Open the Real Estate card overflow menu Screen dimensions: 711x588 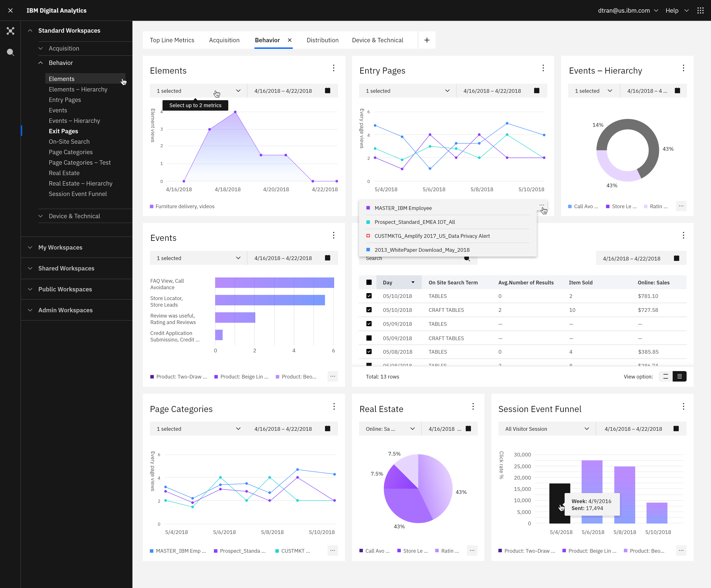473,406
